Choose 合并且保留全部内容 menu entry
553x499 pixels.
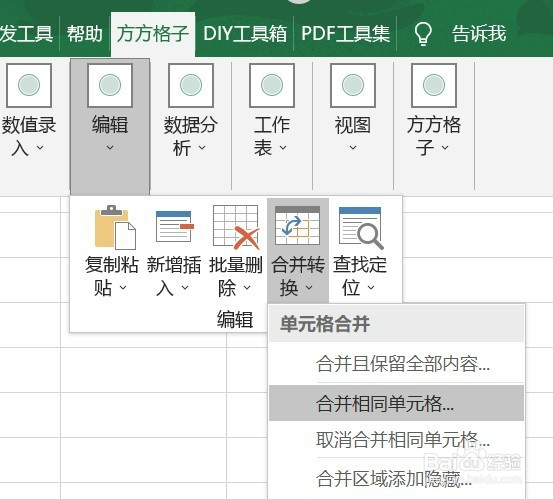396,364
